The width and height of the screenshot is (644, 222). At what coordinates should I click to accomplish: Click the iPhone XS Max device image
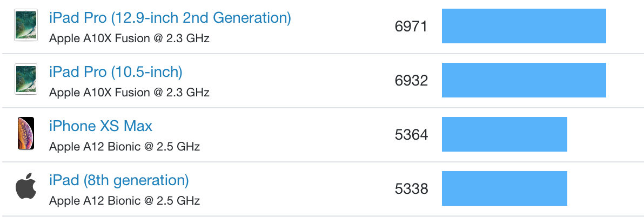point(26,133)
